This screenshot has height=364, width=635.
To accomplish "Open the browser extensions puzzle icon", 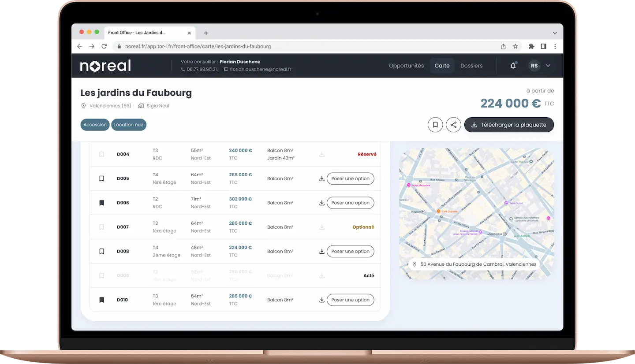I will 531,46.
